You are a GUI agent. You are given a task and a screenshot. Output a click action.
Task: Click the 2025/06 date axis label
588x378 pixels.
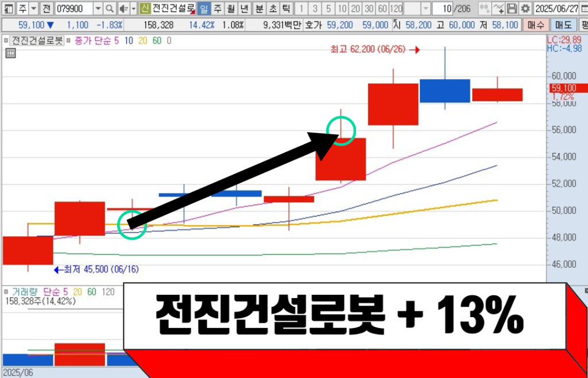click(18, 373)
